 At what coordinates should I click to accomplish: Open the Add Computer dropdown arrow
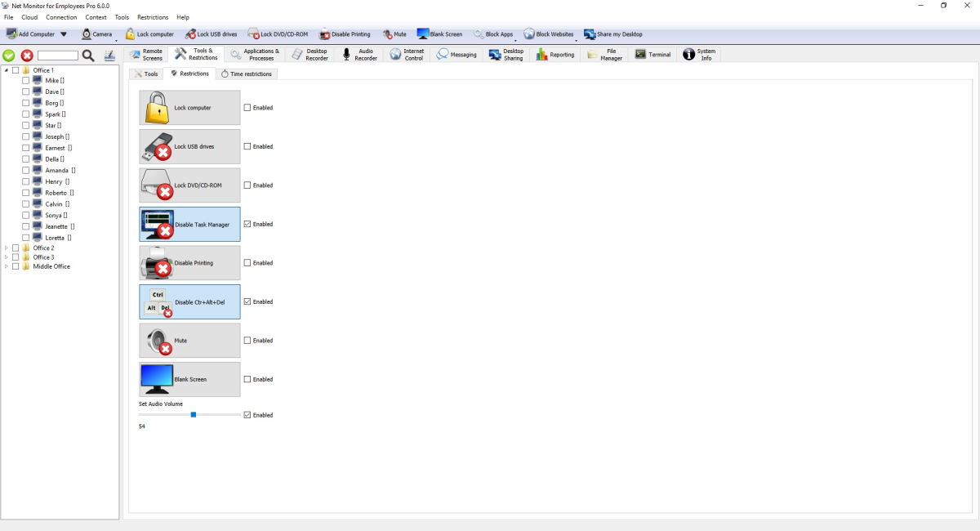(x=64, y=34)
